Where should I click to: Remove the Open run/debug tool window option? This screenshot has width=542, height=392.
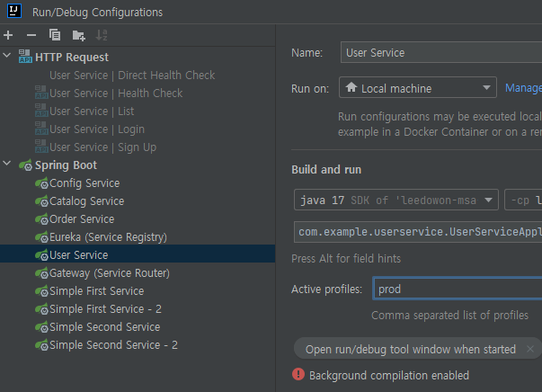(530, 349)
